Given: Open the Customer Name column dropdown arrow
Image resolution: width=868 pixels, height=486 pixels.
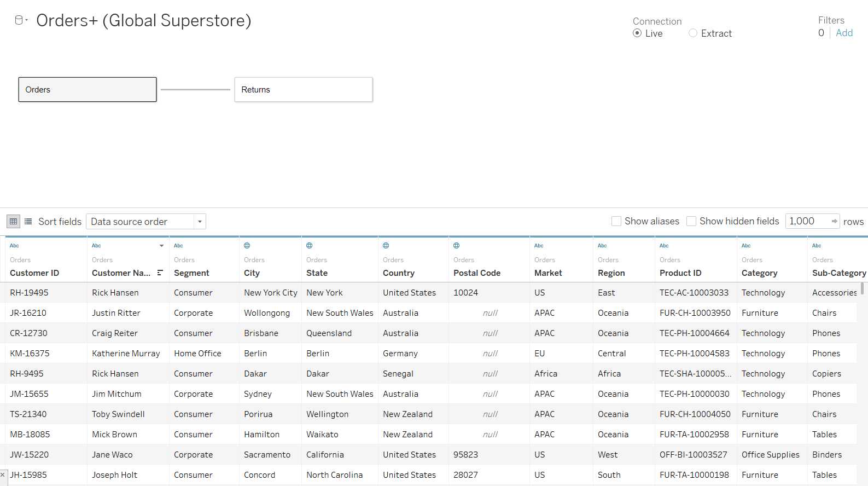Looking at the screenshot, I should 161,246.
